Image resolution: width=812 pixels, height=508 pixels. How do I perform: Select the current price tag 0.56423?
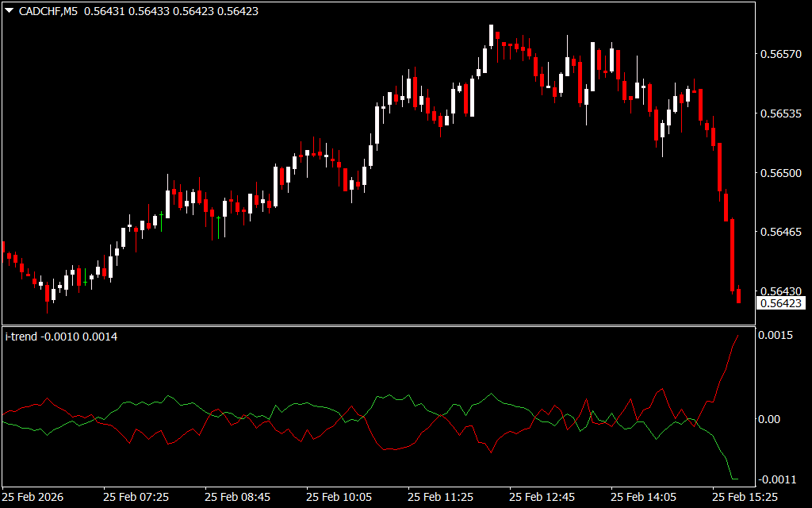pos(780,303)
